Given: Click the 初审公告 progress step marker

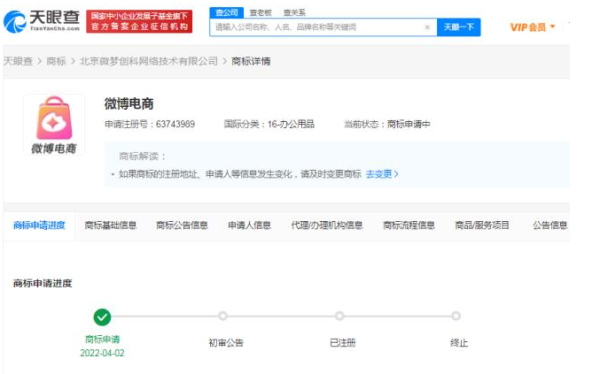Looking at the screenshot, I should click(x=223, y=316).
